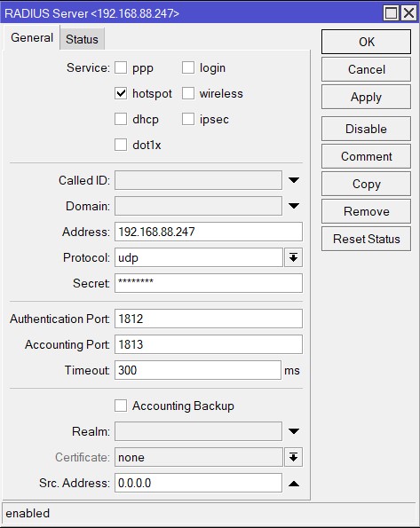Viewport: 420px width, 528px height.
Task: Enable the ipsec service checkbox
Action: tap(188, 119)
